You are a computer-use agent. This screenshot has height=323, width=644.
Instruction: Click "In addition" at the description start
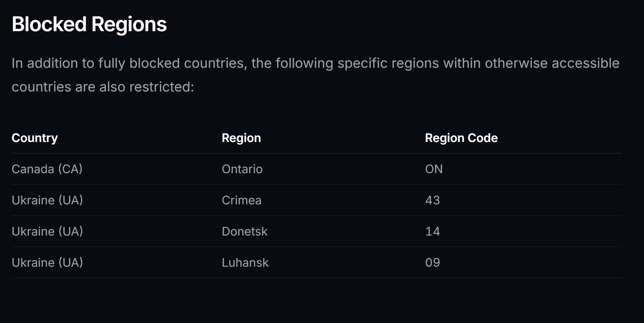pos(45,63)
